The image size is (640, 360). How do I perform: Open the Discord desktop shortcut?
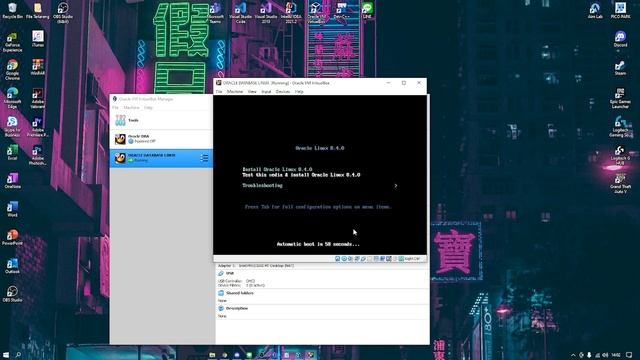click(x=620, y=39)
